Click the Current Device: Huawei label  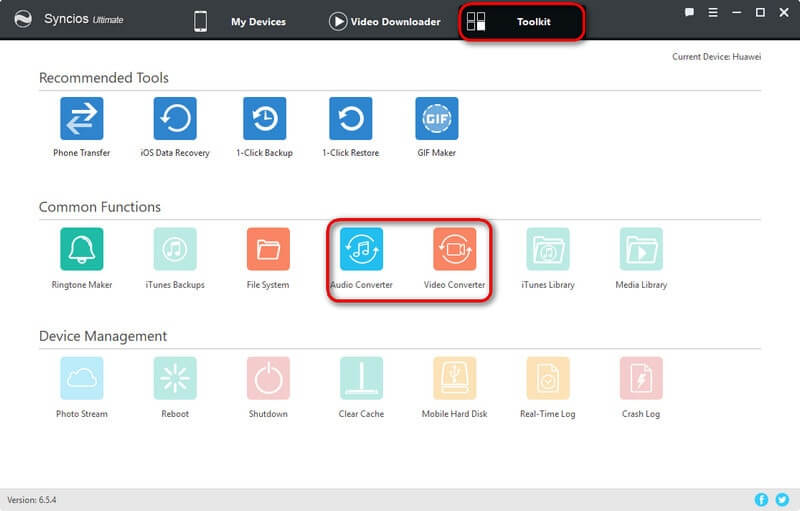[716, 57]
